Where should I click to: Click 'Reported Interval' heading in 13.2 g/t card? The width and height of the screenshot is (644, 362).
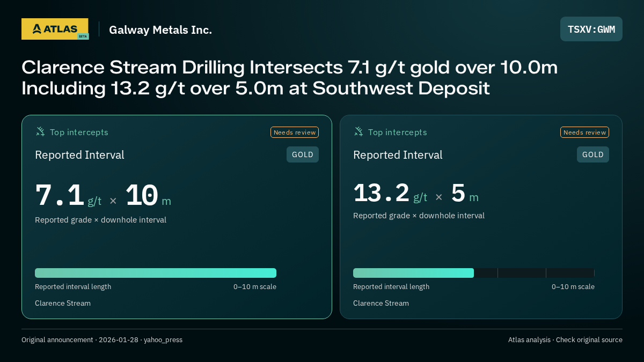398,155
